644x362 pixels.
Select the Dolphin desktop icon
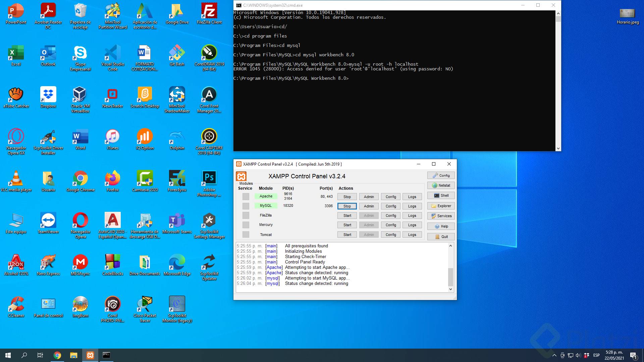coord(177,139)
